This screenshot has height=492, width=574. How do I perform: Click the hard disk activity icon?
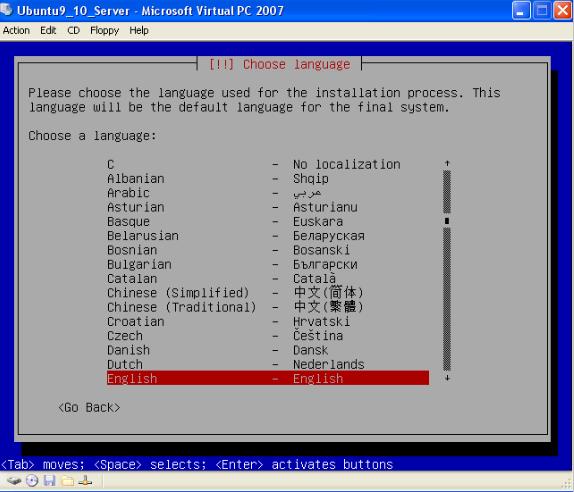click(x=14, y=480)
